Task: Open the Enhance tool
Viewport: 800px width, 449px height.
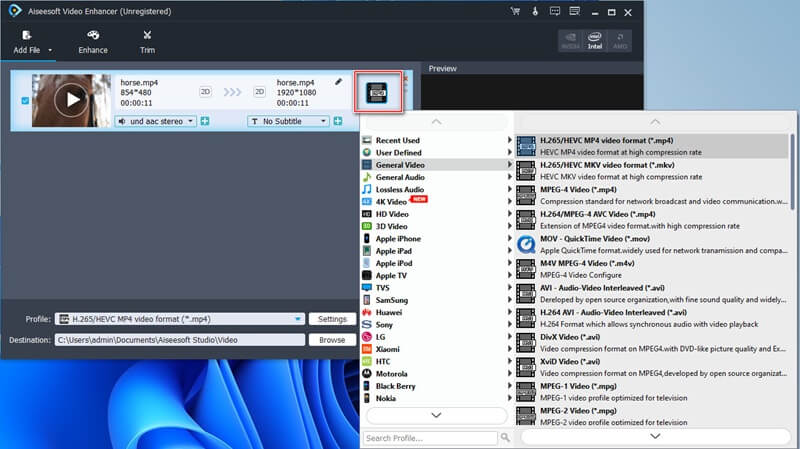Action: (x=93, y=40)
